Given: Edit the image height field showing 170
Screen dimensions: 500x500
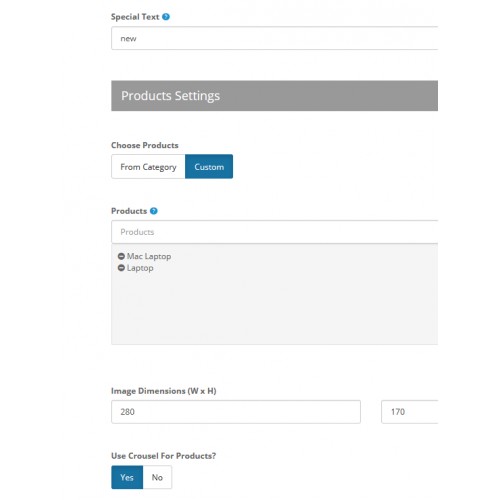Looking at the screenshot, I should click(x=409, y=412).
